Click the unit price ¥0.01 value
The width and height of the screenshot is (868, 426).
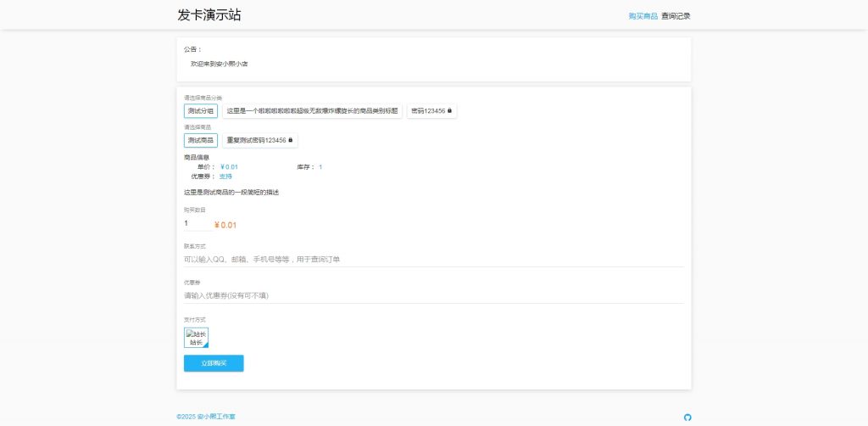click(229, 166)
